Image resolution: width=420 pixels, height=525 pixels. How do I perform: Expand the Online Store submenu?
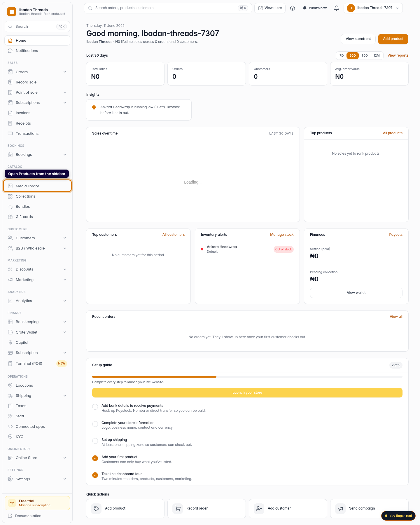pos(65,458)
